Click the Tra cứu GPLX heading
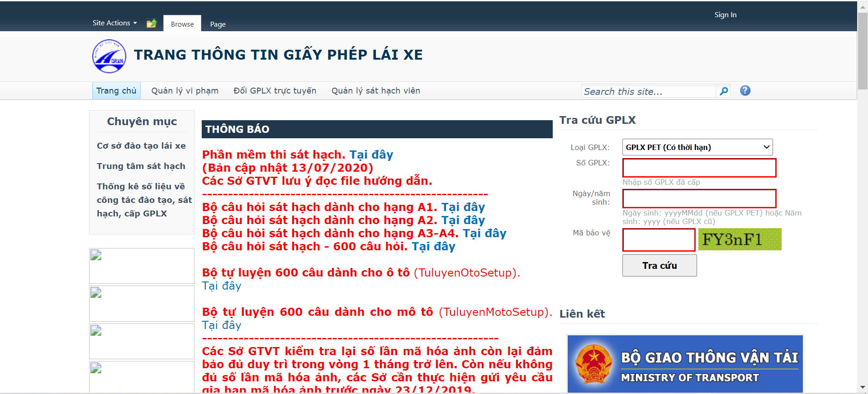Image resolution: width=868 pixels, height=394 pixels. [598, 120]
